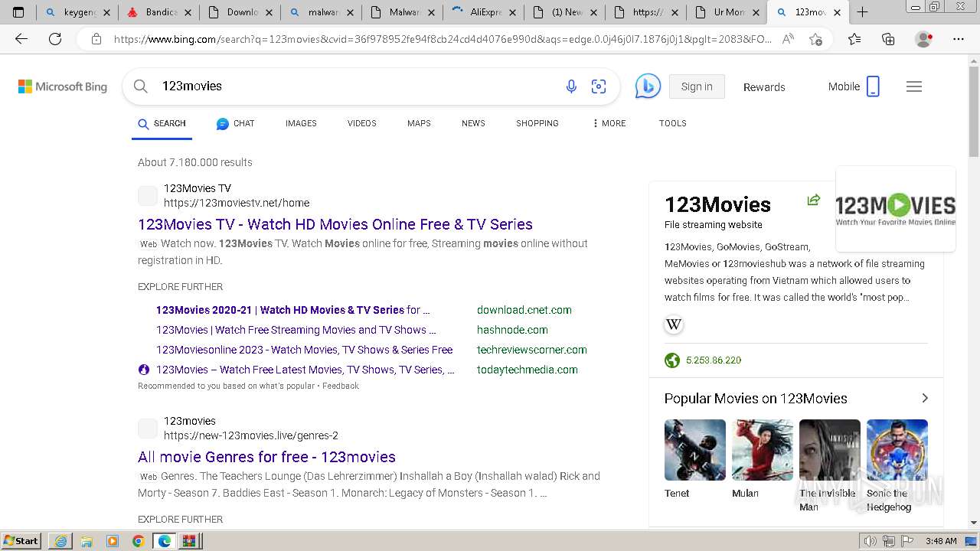The image size is (980, 551).
Task: Open the Favorites list icon
Action: click(x=854, y=39)
